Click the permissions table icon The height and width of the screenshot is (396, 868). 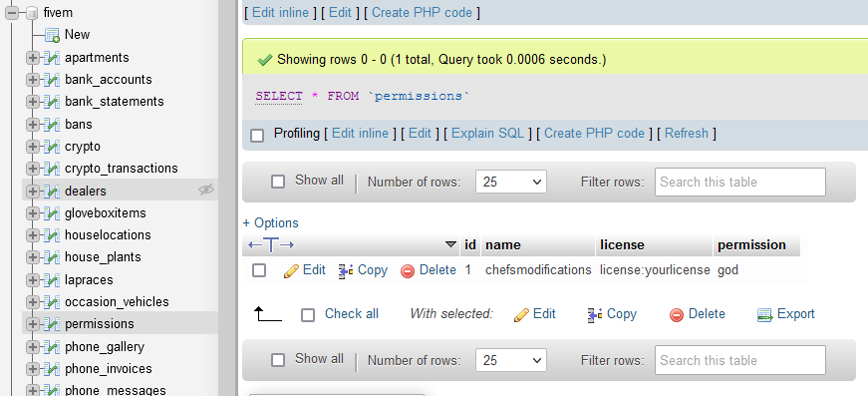[52, 324]
